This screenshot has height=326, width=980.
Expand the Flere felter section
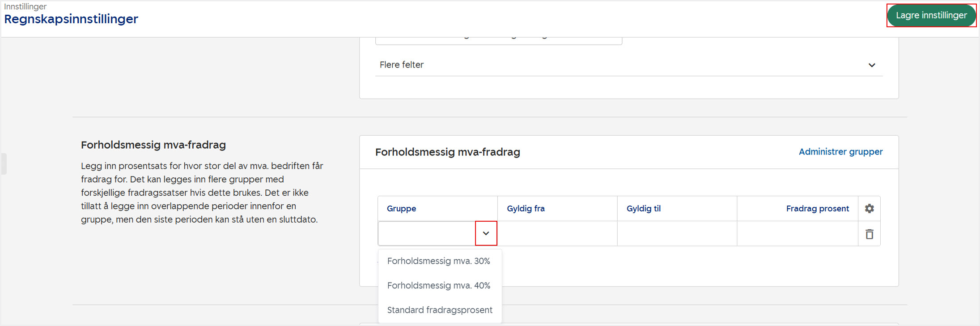pos(871,65)
